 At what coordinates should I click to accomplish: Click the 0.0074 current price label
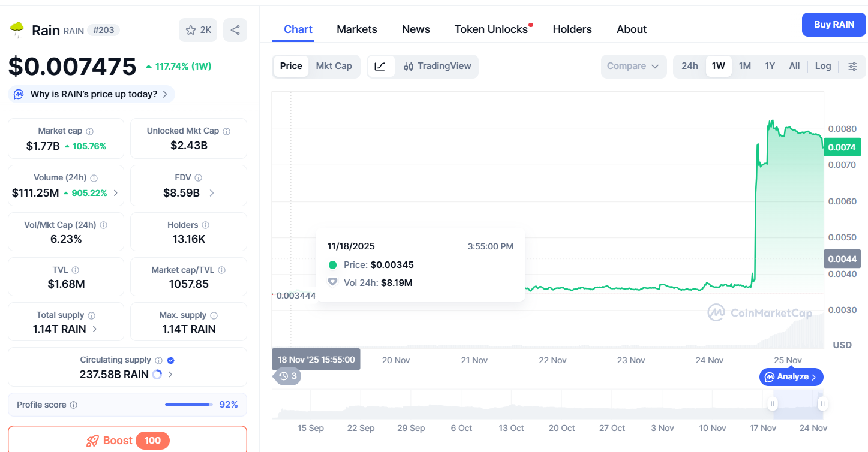click(843, 147)
